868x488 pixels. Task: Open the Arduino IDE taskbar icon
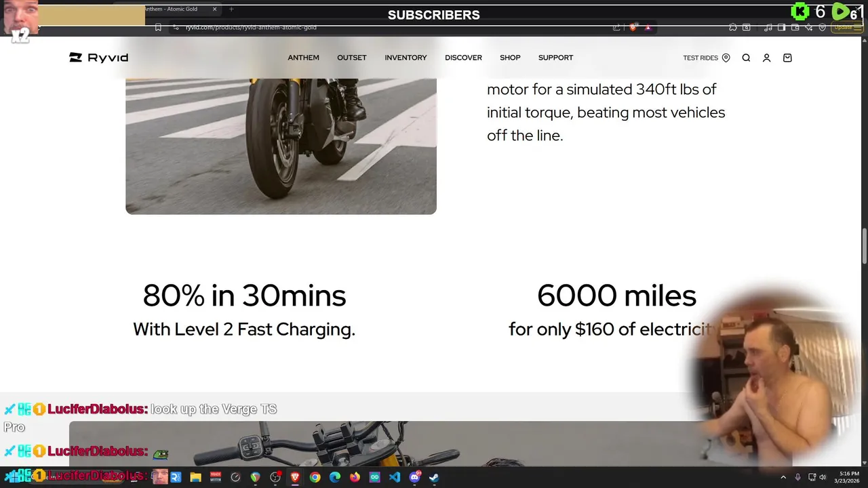point(374,477)
